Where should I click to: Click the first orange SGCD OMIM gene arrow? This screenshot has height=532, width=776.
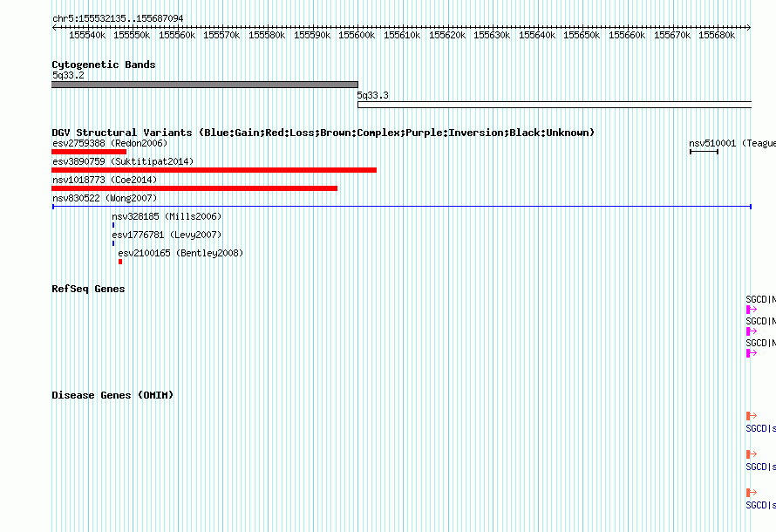[x=752, y=416]
